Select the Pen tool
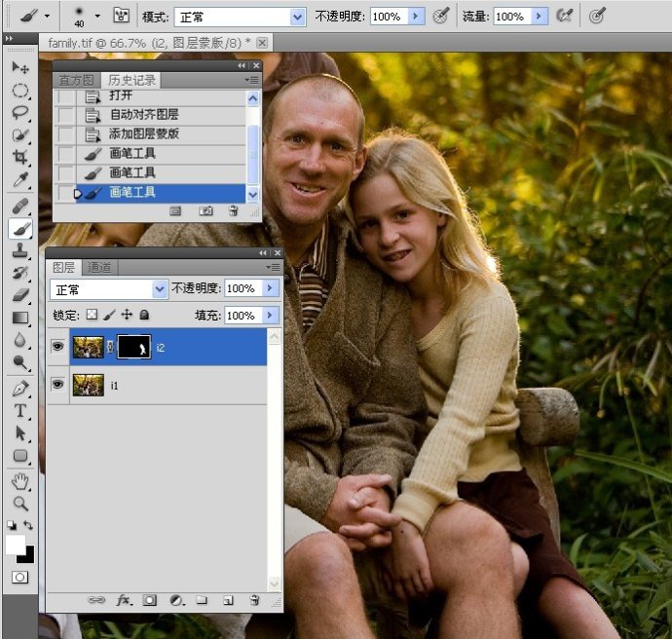Viewport: 672px width, 639px height. tap(20, 389)
